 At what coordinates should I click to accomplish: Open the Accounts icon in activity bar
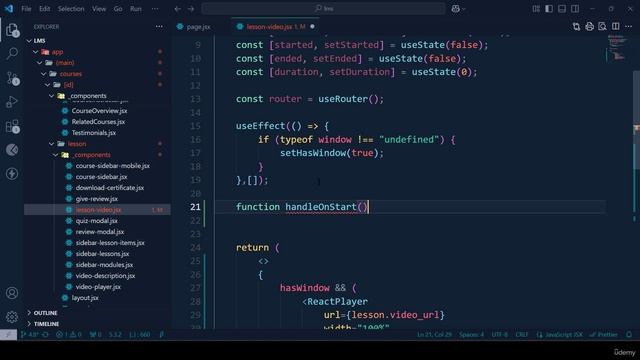pyautogui.click(x=12, y=293)
